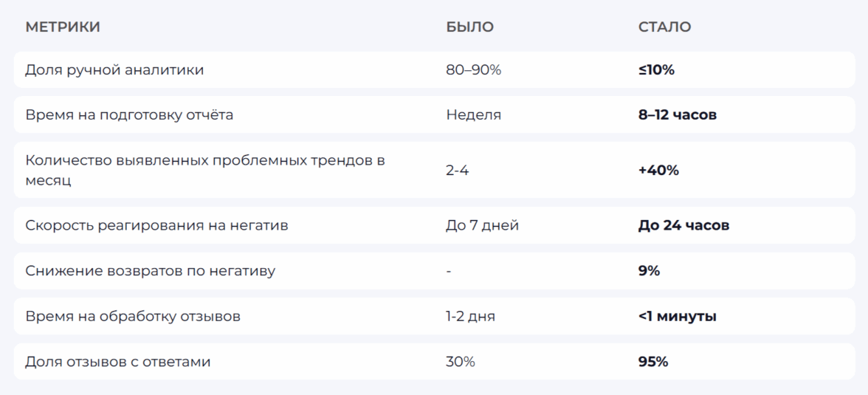The image size is (868, 395).
Task: Click the bold '9%' result
Action: point(649,271)
